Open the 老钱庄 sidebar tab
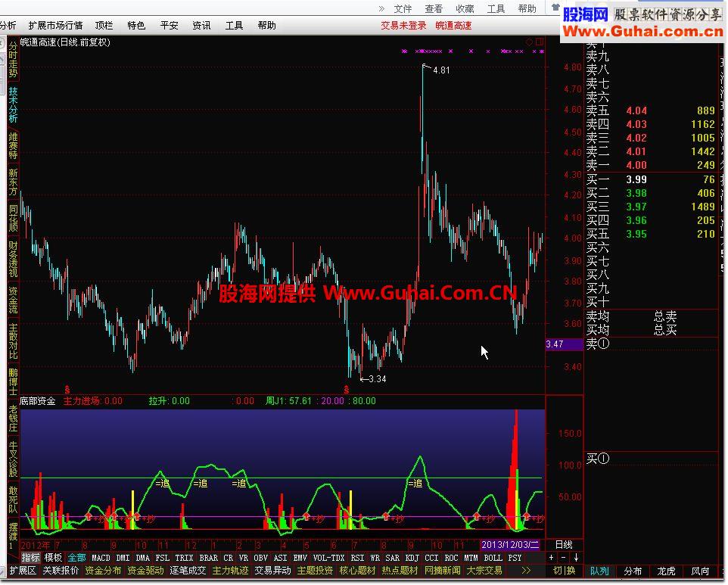Image resolution: width=728 pixels, height=585 pixels. (x=13, y=419)
